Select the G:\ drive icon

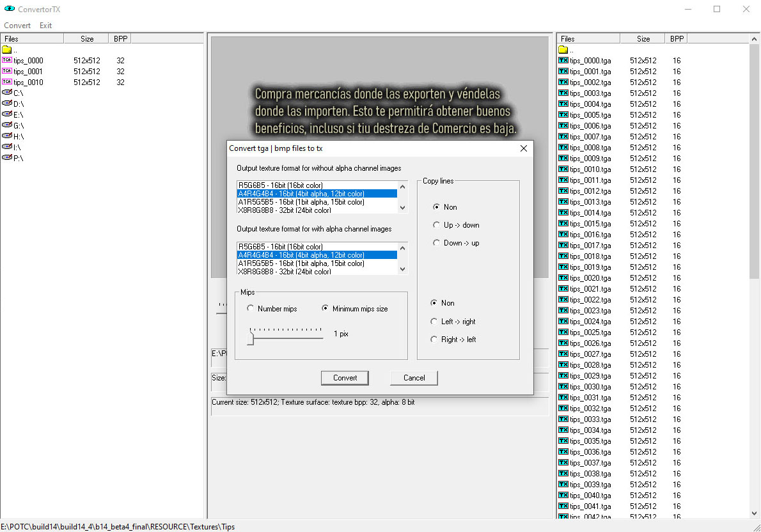point(7,125)
